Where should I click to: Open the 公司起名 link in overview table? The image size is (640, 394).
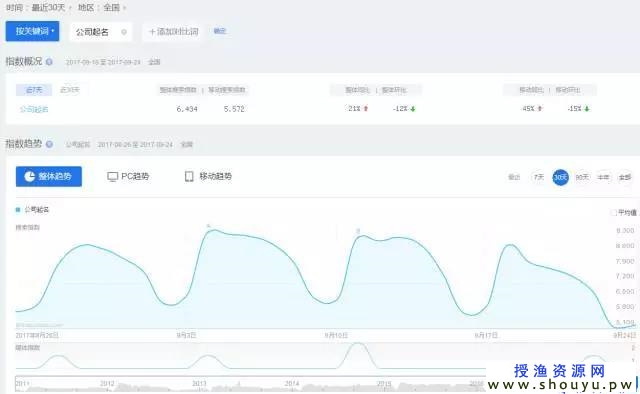[34, 109]
